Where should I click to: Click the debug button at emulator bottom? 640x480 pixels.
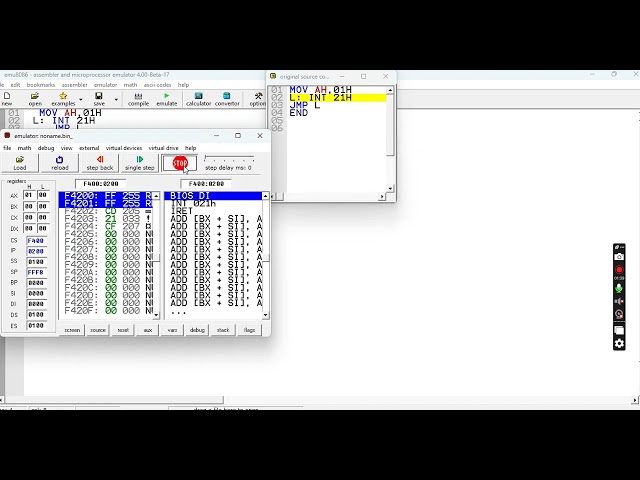coord(197,330)
